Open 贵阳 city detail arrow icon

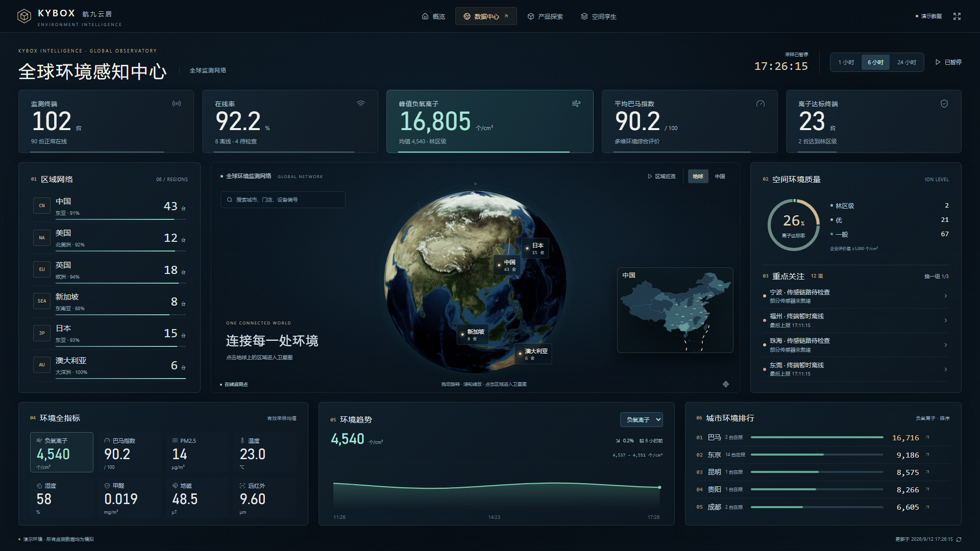(x=927, y=489)
